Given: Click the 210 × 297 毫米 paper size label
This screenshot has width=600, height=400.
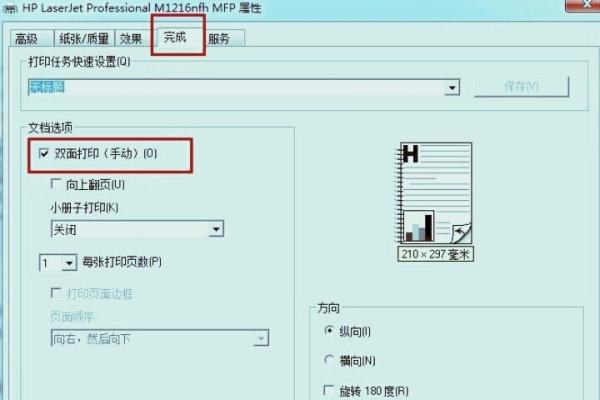Looking at the screenshot, I should (435, 254).
